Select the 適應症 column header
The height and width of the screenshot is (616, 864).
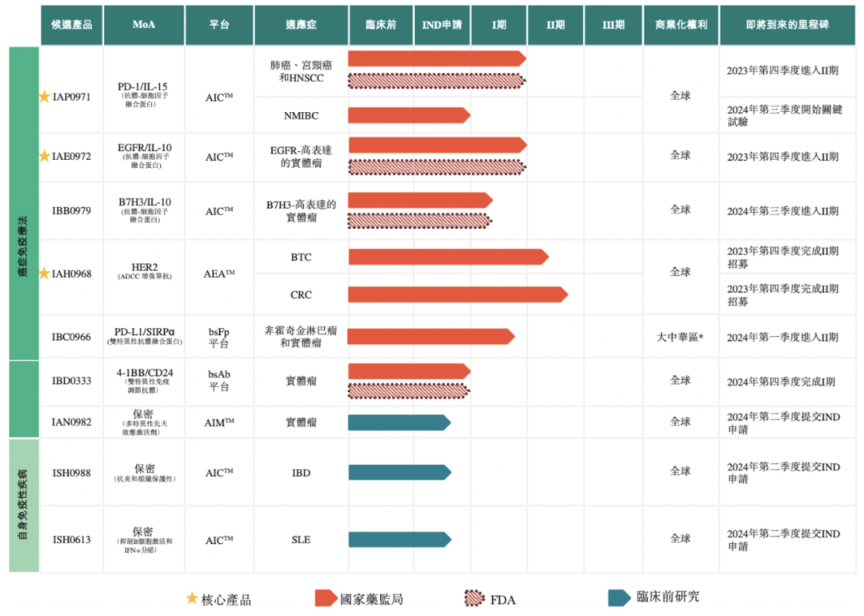301,25
